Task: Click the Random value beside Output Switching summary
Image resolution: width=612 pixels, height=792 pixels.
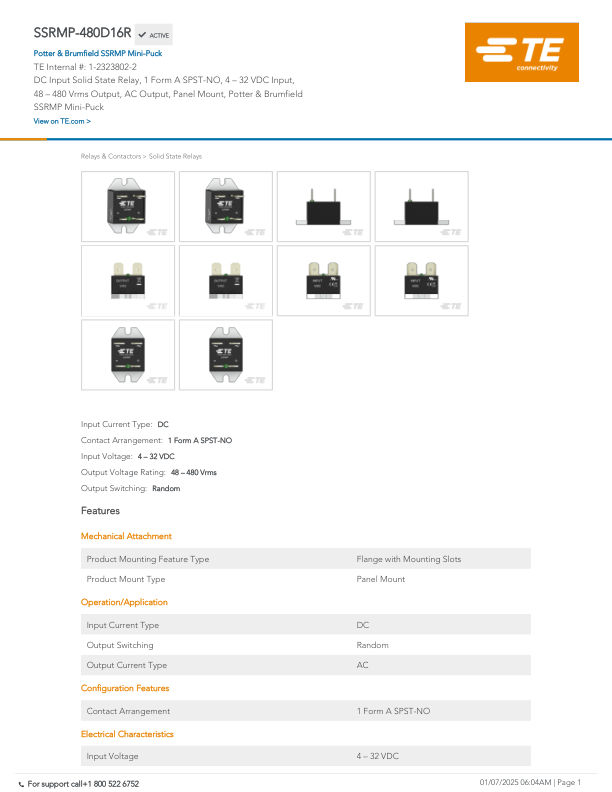Action: coord(166,488)
